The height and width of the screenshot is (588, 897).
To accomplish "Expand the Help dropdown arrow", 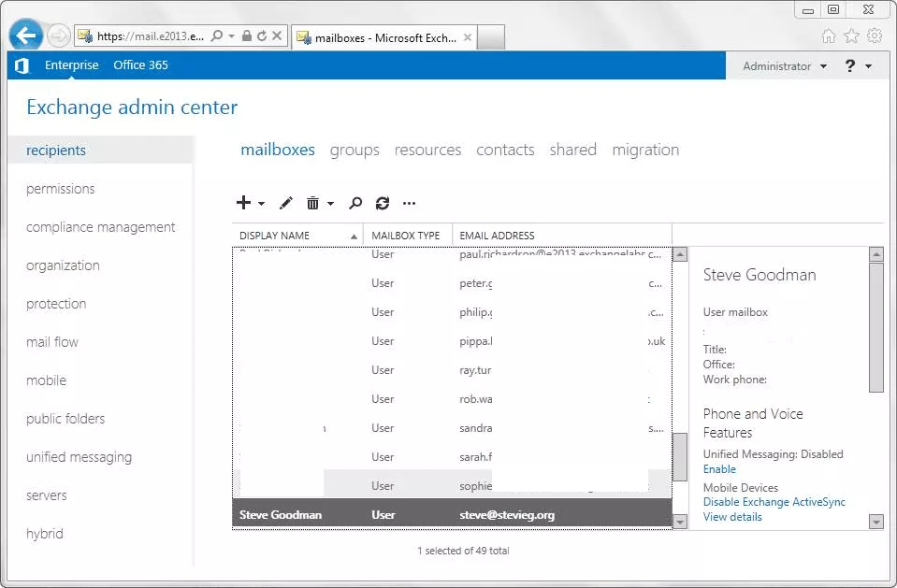I will point(868,66).
